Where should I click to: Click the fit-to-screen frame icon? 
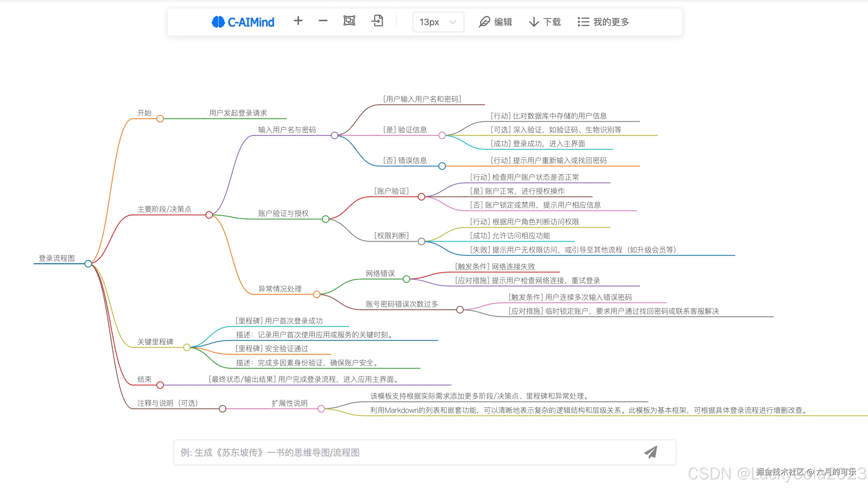pyautogui.click(x=349, y=21)
